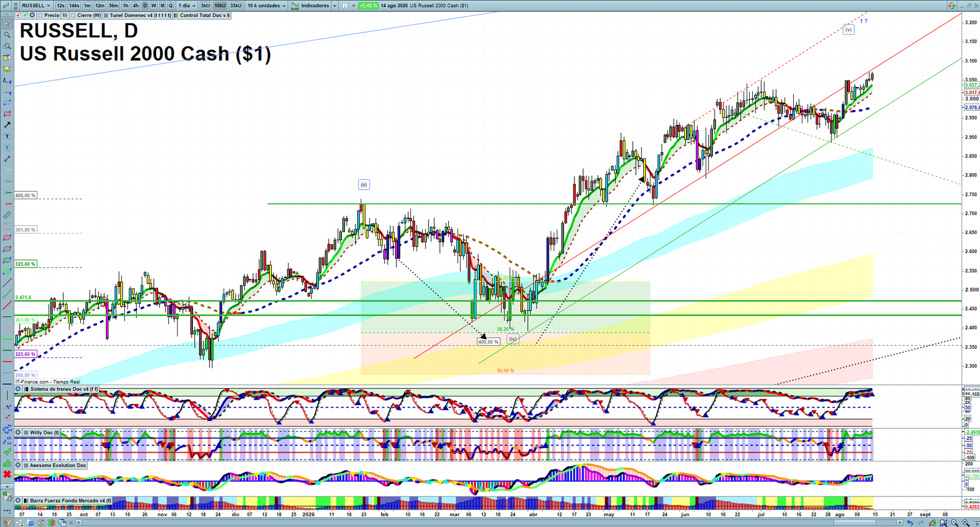Open the Indicadores menu

(311, 6)
